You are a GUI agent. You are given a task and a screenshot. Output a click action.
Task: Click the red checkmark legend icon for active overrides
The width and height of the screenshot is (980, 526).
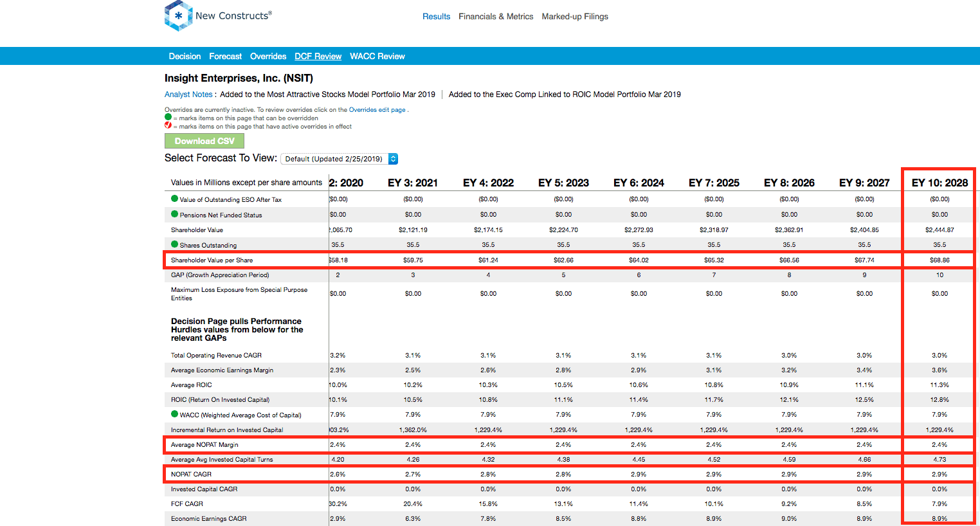168,125
